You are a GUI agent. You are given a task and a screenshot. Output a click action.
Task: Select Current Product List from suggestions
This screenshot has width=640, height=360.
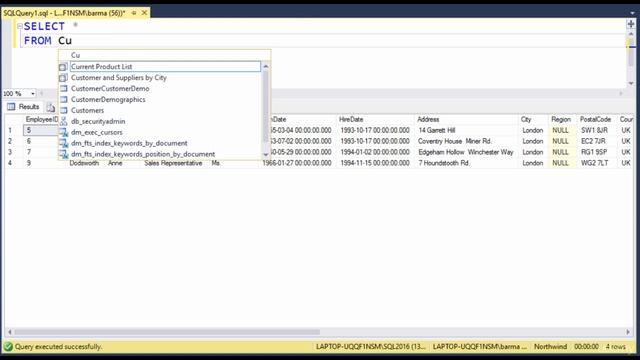165,67
